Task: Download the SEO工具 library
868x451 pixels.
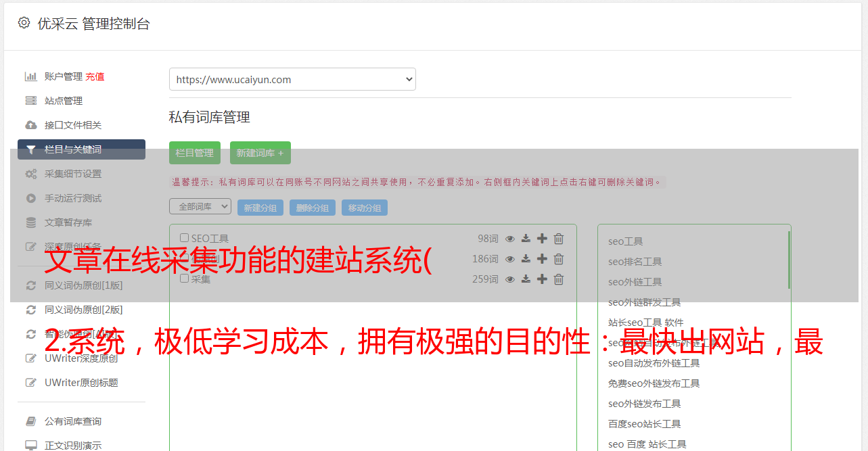Action: (526, 239)
